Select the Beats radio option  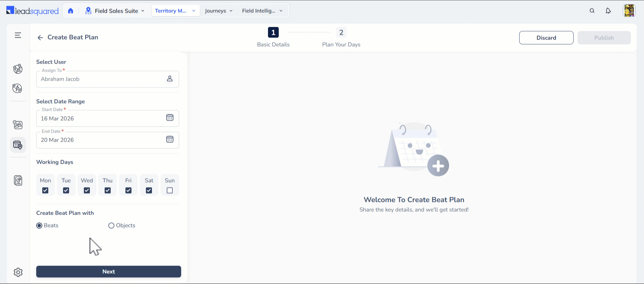pos(39,225)
